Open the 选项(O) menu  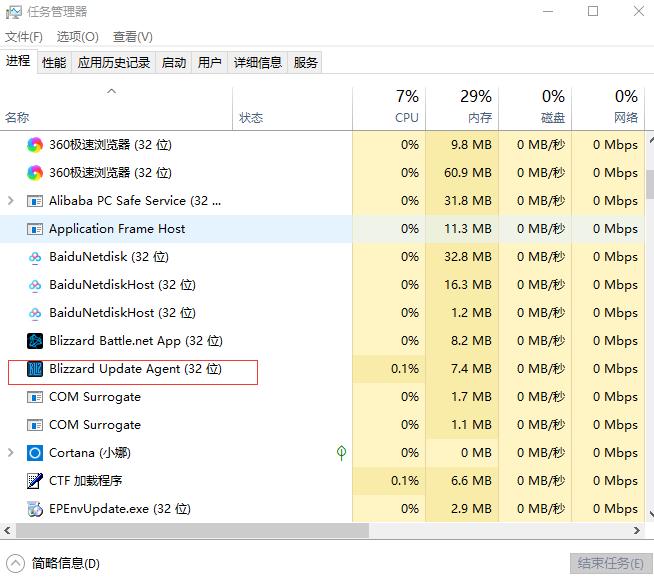[78, 37]
